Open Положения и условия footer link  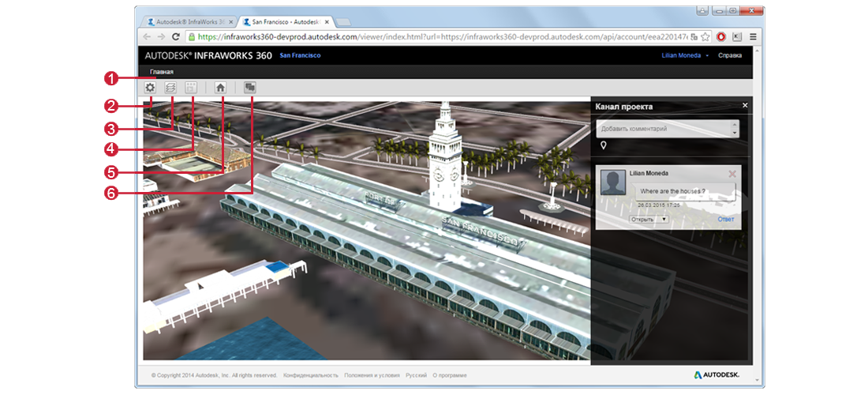coord(372,375)
